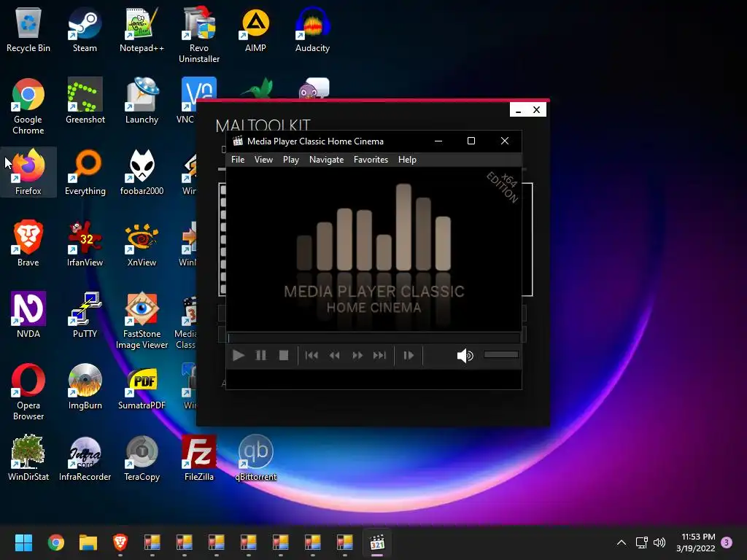This screenshot has height=560, width=747.
Task: Open the Favorites menu
Action: coord(371,160)
